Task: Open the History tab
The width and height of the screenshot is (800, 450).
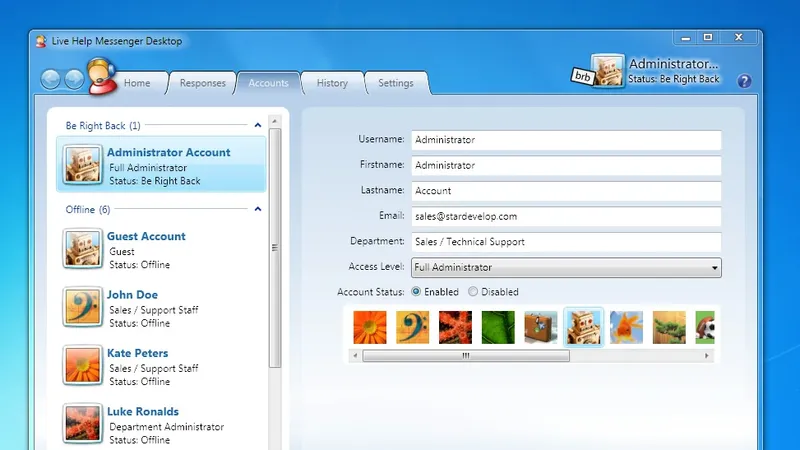Action: tap(332, 83)
